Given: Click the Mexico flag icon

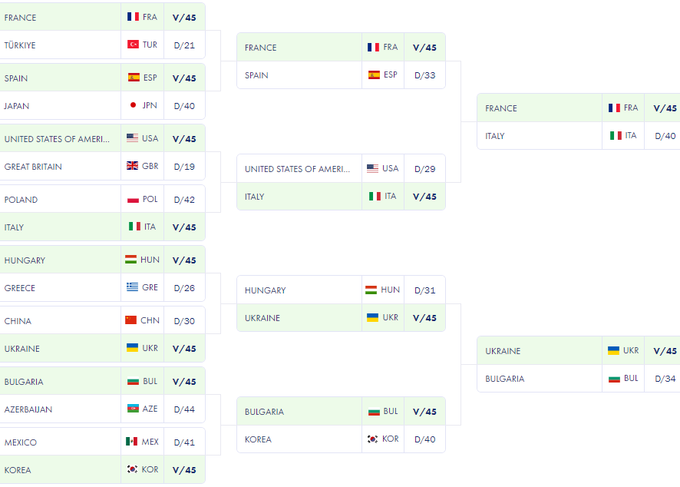Looking at the screenshot, I should (x=131, y=442).
